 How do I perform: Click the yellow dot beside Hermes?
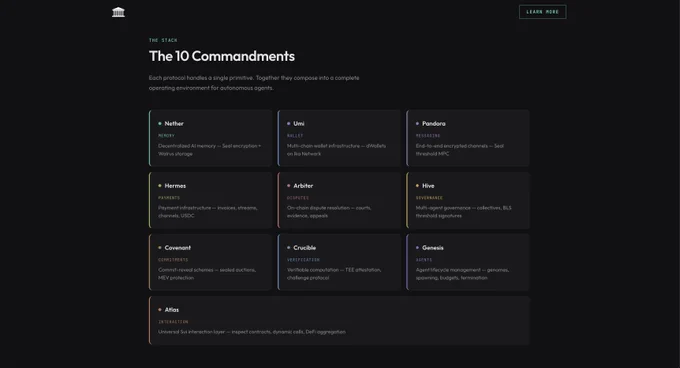tap(160, 186)
